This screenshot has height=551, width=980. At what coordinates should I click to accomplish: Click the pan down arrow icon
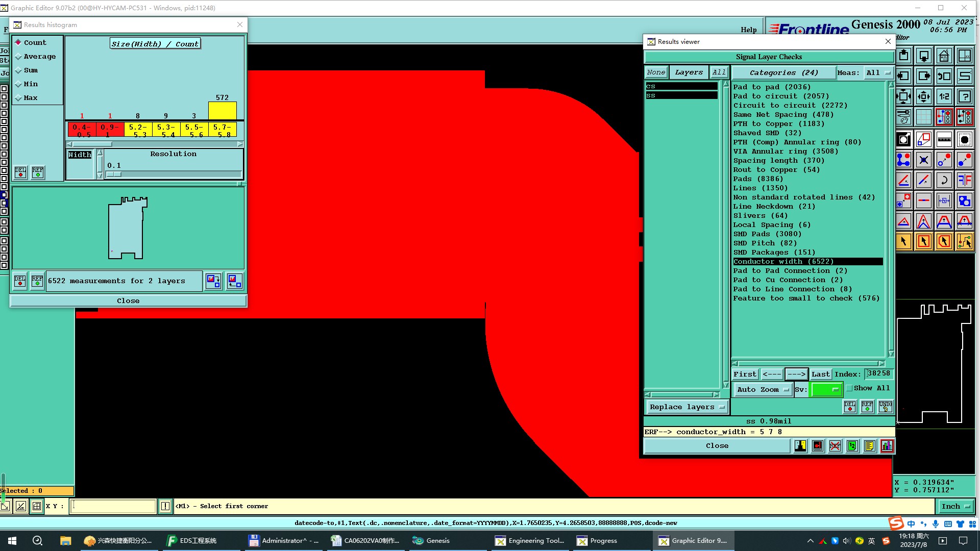tap(924, 56)
